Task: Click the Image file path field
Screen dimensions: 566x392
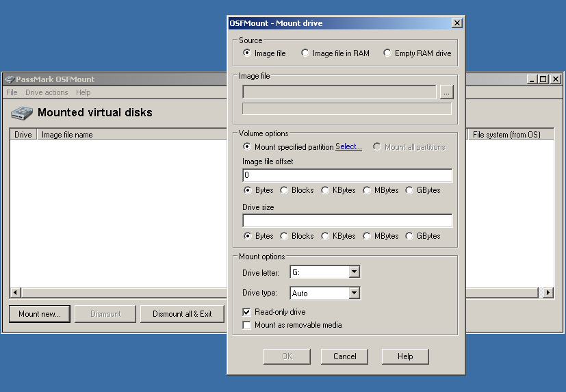Action: [x=339, y=92]
